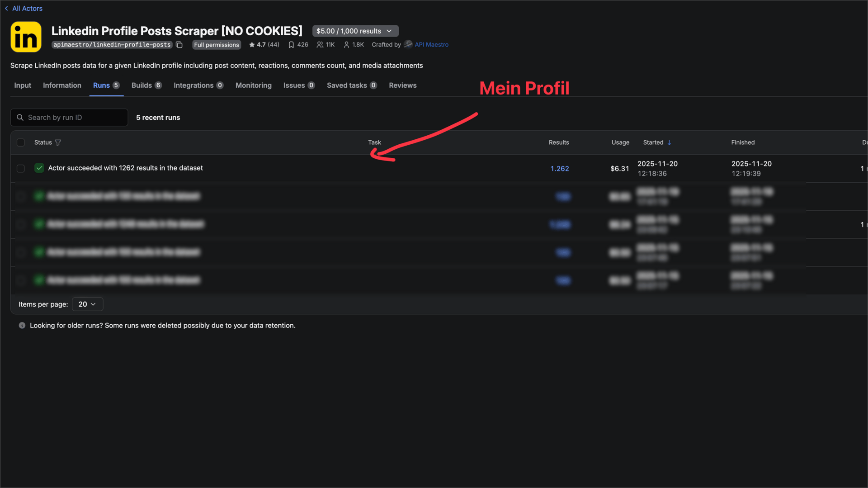Image resolution: width=868 pixels, height=488 pixels.
Task: Open the Reviews tab
Action: pyautogui.click(x=403, y=85)
